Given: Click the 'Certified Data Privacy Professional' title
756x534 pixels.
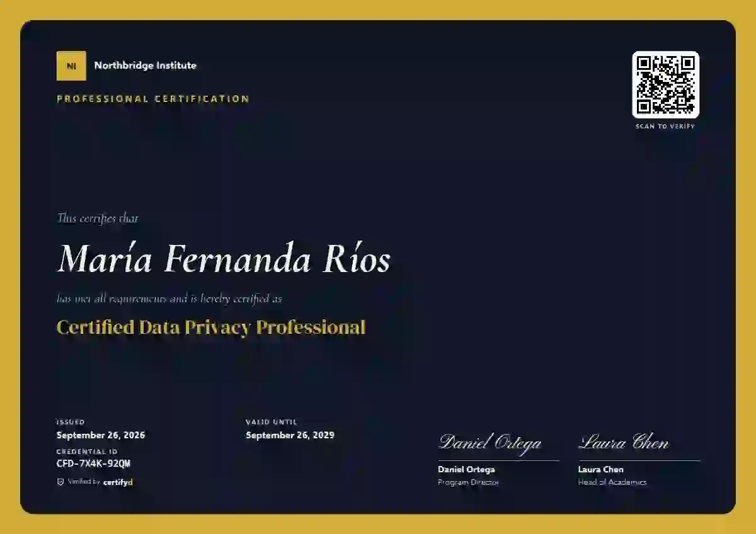Looking at the screenshot, I should [x=211, y=327].
